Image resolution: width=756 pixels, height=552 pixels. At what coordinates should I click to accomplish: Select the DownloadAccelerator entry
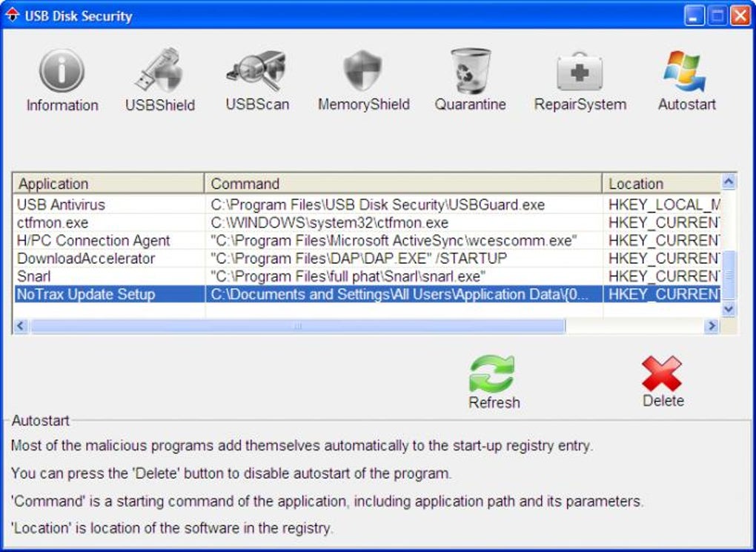click(x=86, y=259)
